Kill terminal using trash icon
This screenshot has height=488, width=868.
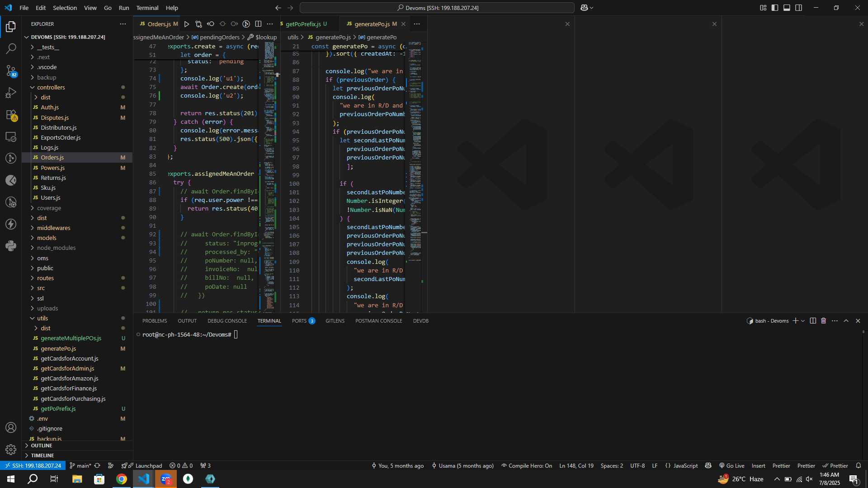coord(823,321)
